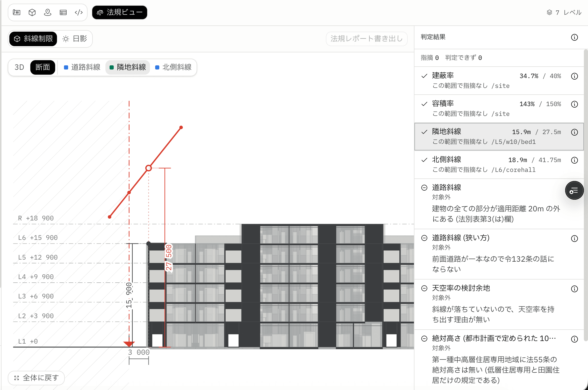Open the floor plan view icon
This screenshot has height=390, width=588.
click(17, 12)
